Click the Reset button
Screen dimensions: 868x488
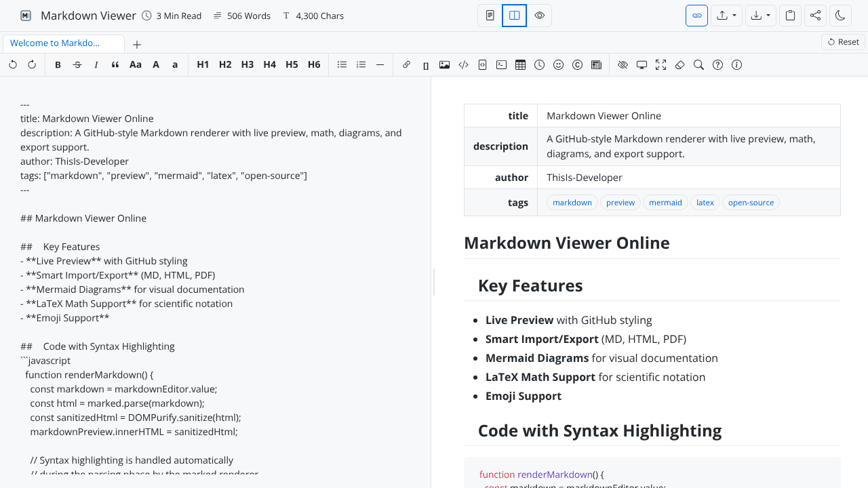tap(843, 42)
